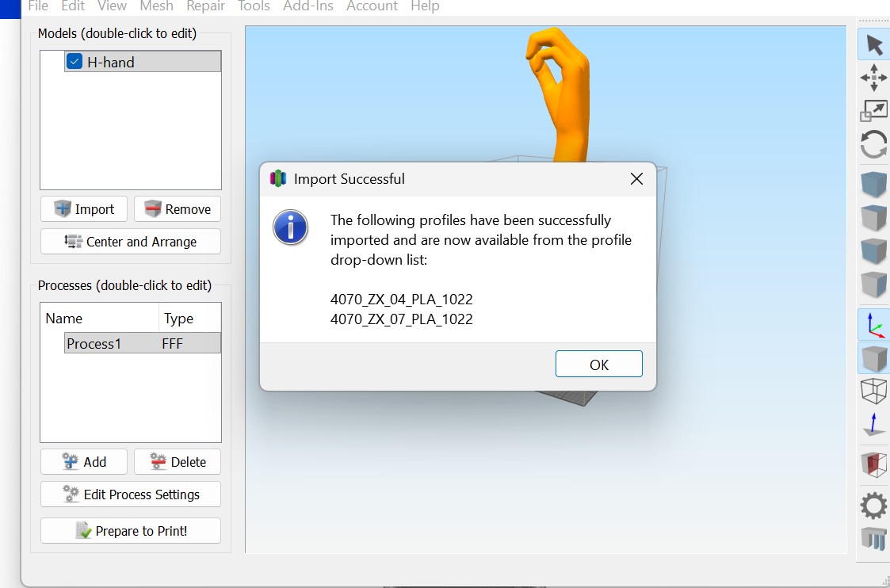Open the Repair menu
Image resolution: width=890 pixels, height=588 pixels.
206,6
